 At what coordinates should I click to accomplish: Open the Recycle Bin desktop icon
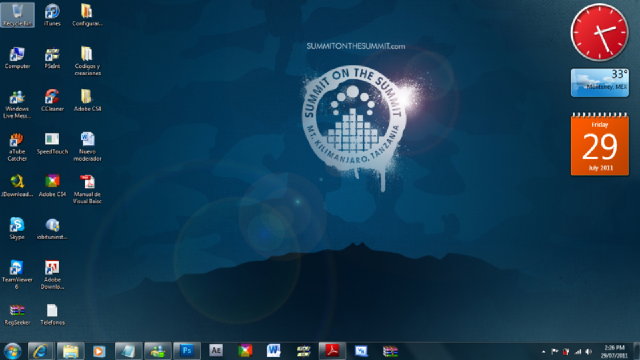coord(17,15)
